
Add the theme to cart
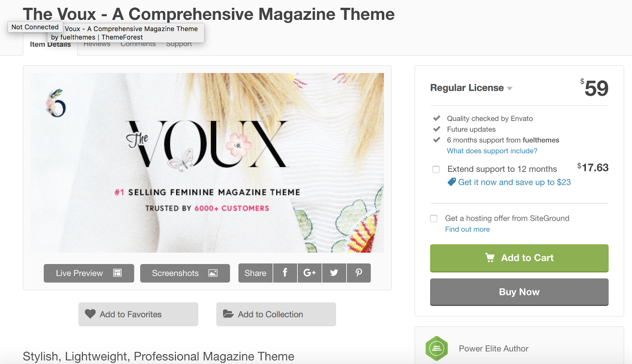[x=519, y=258]
